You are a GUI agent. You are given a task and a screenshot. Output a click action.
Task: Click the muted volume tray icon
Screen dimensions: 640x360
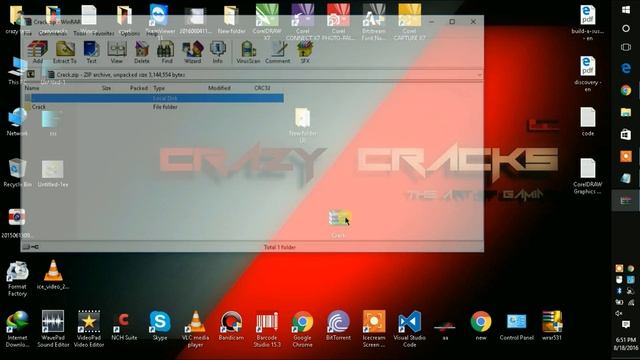click(619, 313)
